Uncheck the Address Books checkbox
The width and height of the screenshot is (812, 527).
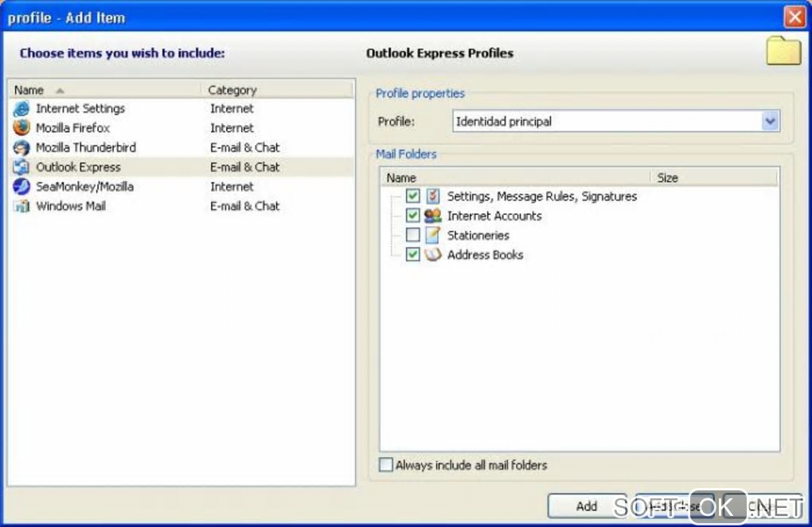coord(412,255)
